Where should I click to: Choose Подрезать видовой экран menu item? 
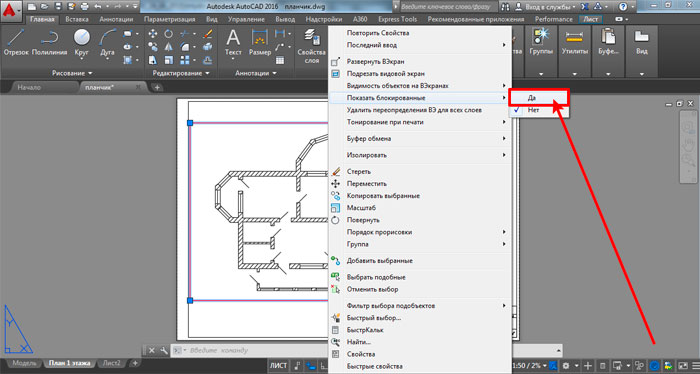point(420,73)
